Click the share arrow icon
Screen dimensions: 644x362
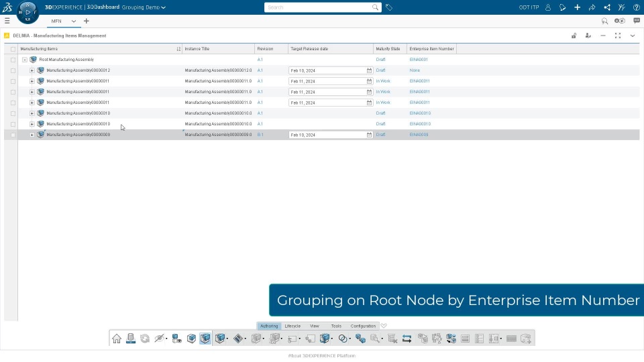click(x=592, y=7)
